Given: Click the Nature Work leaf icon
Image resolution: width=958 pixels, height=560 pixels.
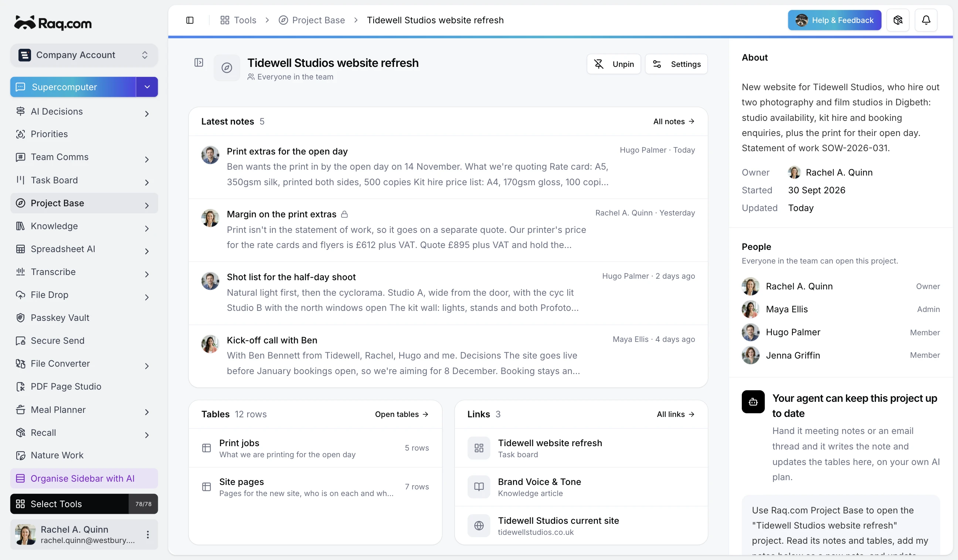Looking at the screenshot, I should click(x=21, y=455).
